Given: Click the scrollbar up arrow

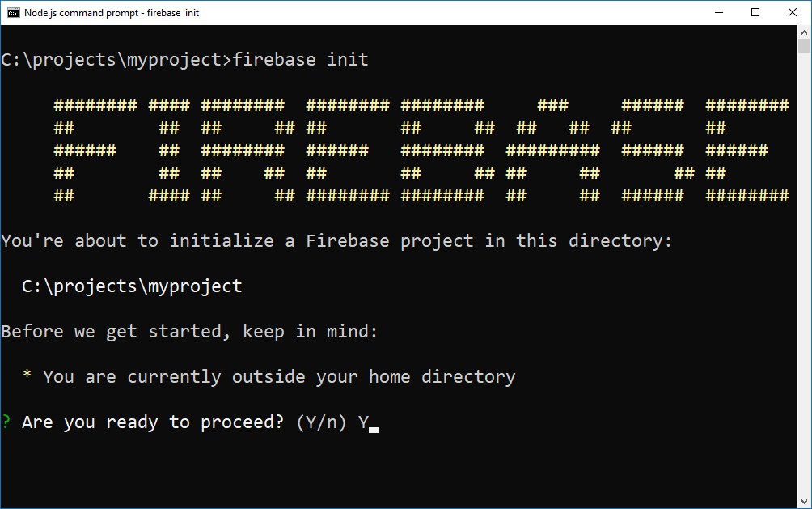Looking at the screenshot, I should (805, 35).
